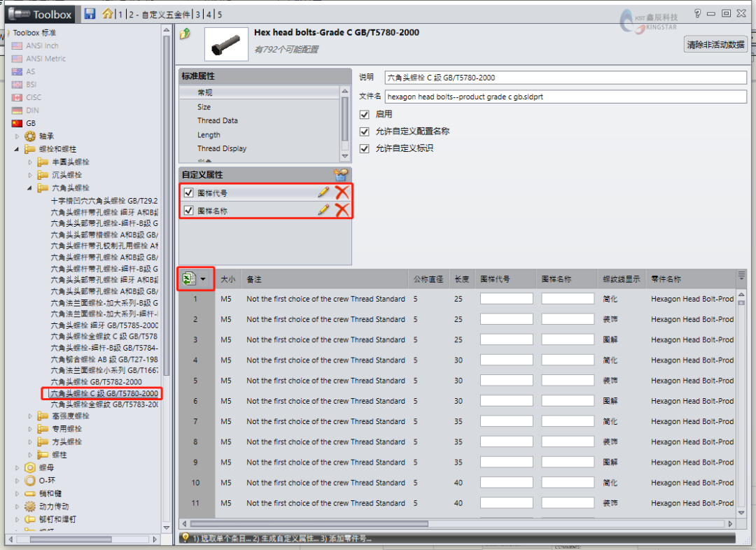Click row 3 图样名称 input cell
This screenshot has width=756, height=550.
point(568,340)
